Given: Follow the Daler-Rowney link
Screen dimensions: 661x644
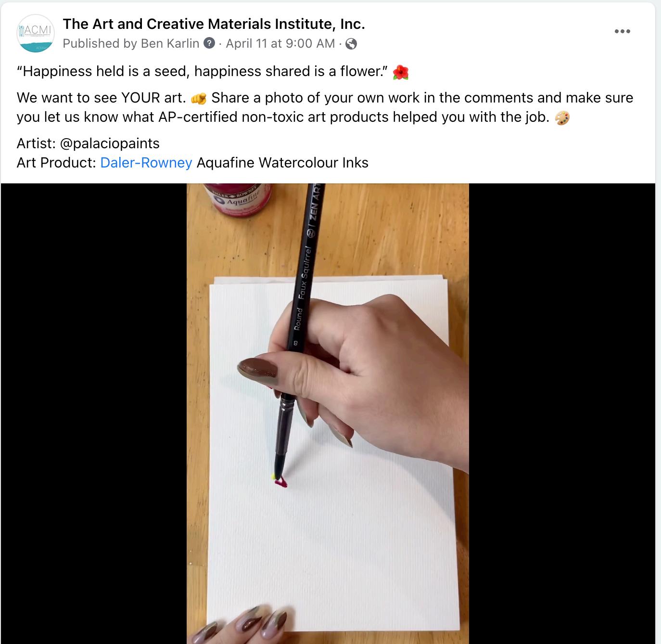Looking at the screenshot, I should [x=146, y=163].
